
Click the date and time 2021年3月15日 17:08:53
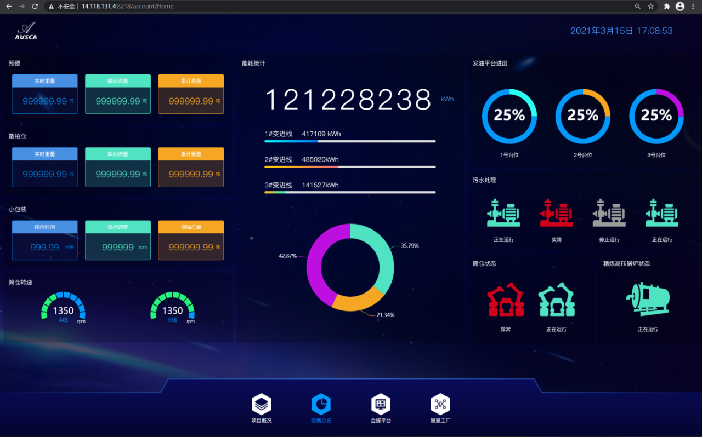coord(621,30)
